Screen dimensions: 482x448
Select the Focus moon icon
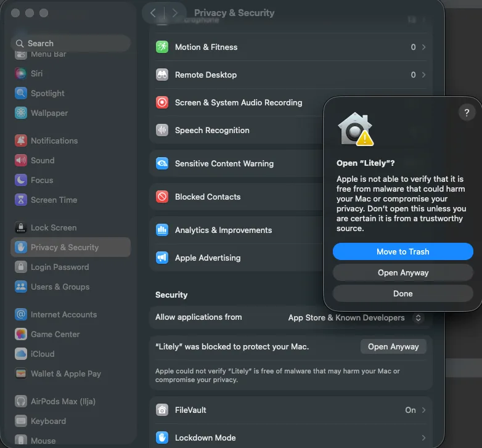click(20, 180)
